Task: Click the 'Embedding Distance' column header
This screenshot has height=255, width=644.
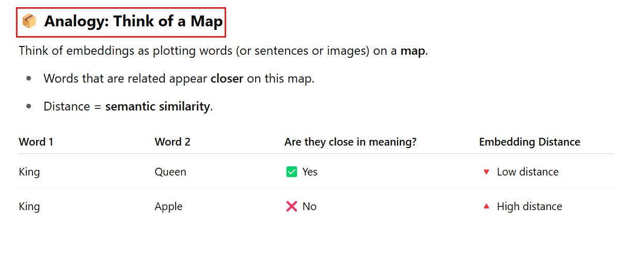Action: click(529, 142)
